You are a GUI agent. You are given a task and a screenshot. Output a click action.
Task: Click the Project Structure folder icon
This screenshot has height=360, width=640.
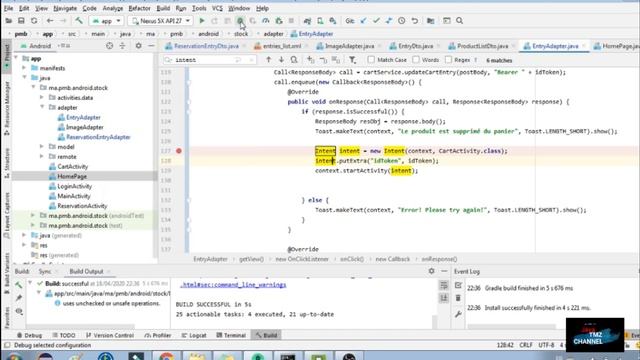(x=431, y=21)
